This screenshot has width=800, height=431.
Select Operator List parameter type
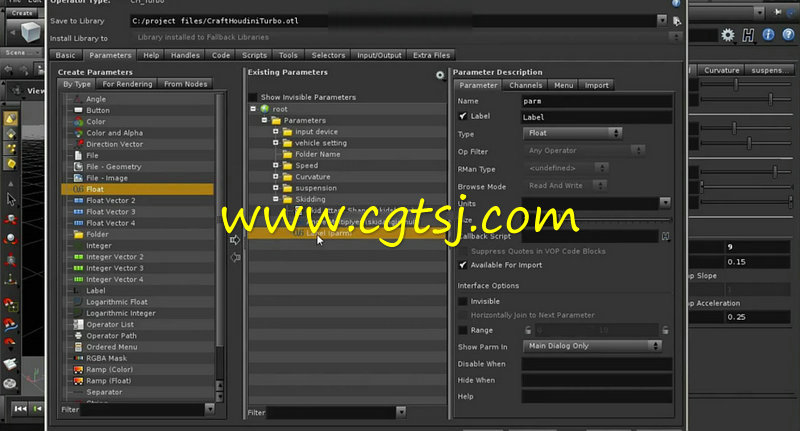coord(110,324)
